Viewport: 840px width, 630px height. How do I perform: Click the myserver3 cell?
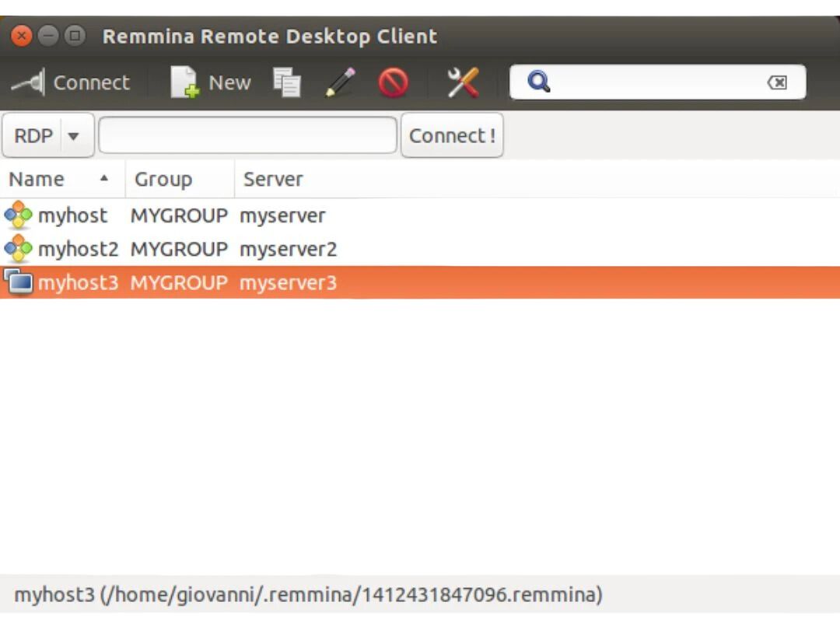pos(289,283)
